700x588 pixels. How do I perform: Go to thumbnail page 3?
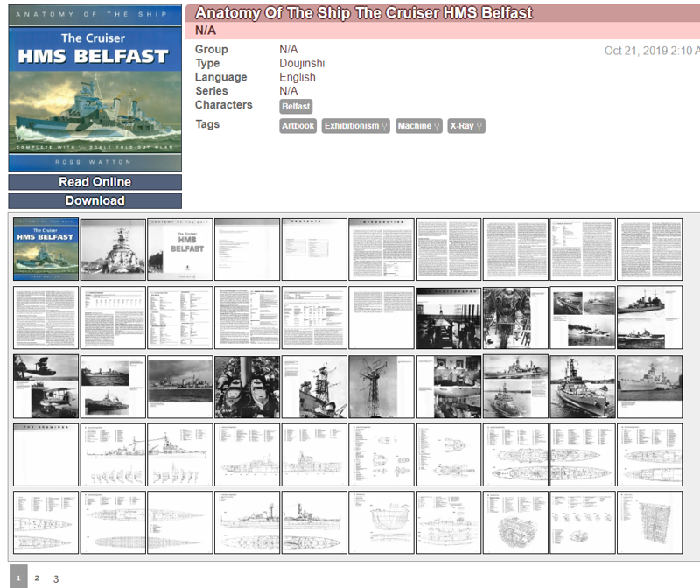(x=56, y=578)
